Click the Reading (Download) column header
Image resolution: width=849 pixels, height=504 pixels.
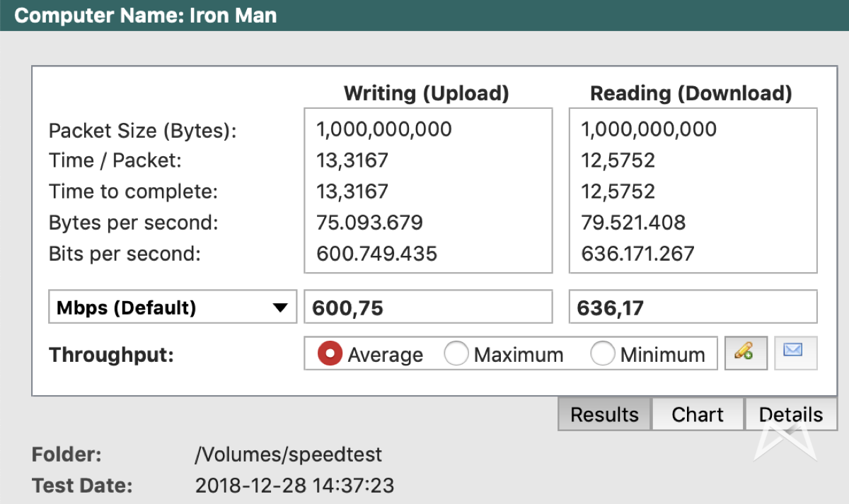[x=691, y=93]
